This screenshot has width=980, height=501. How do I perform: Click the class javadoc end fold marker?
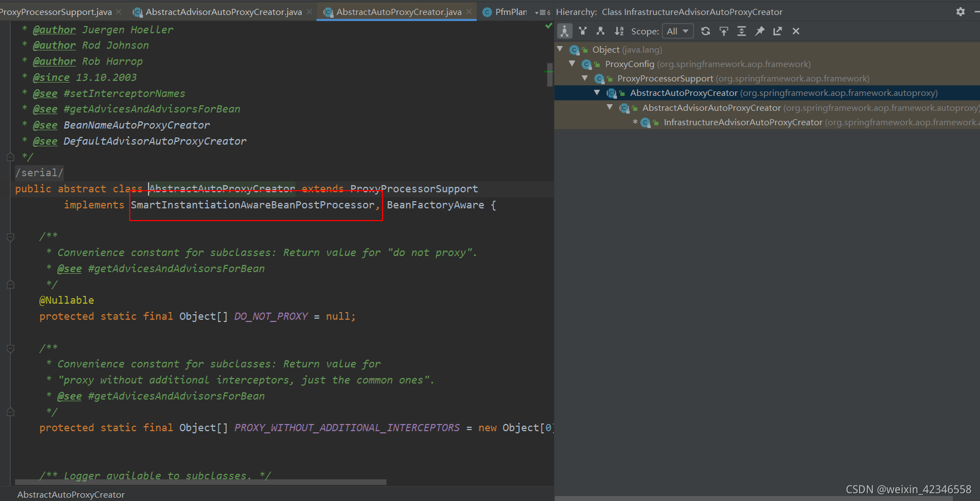point(10,157)
